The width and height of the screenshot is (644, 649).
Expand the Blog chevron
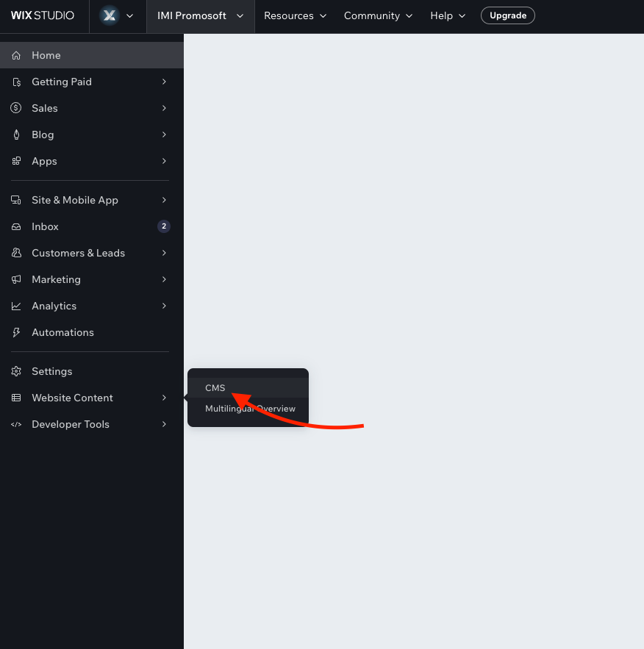(x=165, y=135)
